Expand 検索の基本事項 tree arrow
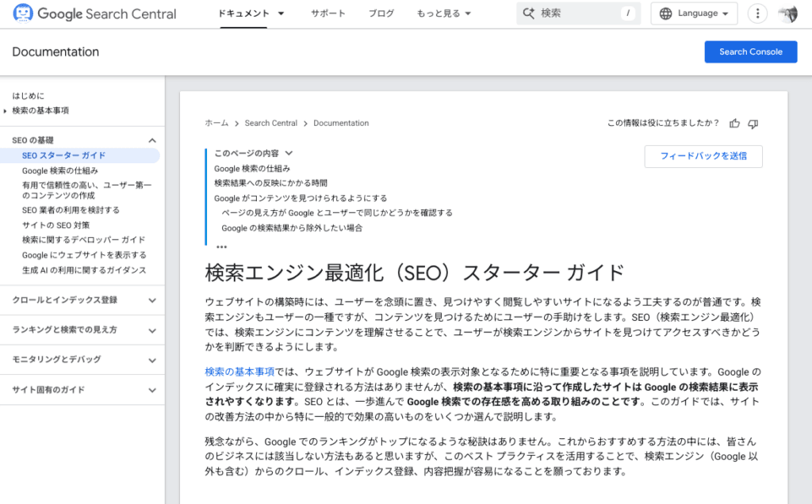Image resolution: width=812 pixels, height=504 pixels. point(6,111)
